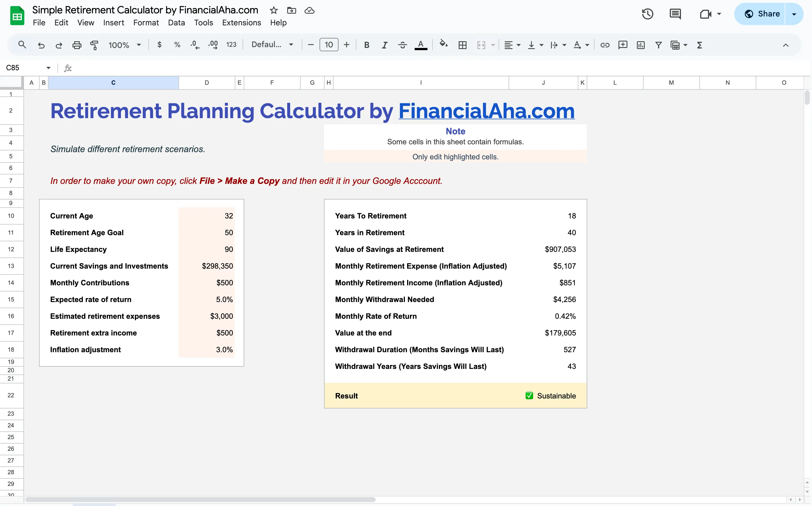Screen dimensions: 812x506
Task: Insert comment with plus bubble icon
Action: pyautogui.click(x=622, y=45)
